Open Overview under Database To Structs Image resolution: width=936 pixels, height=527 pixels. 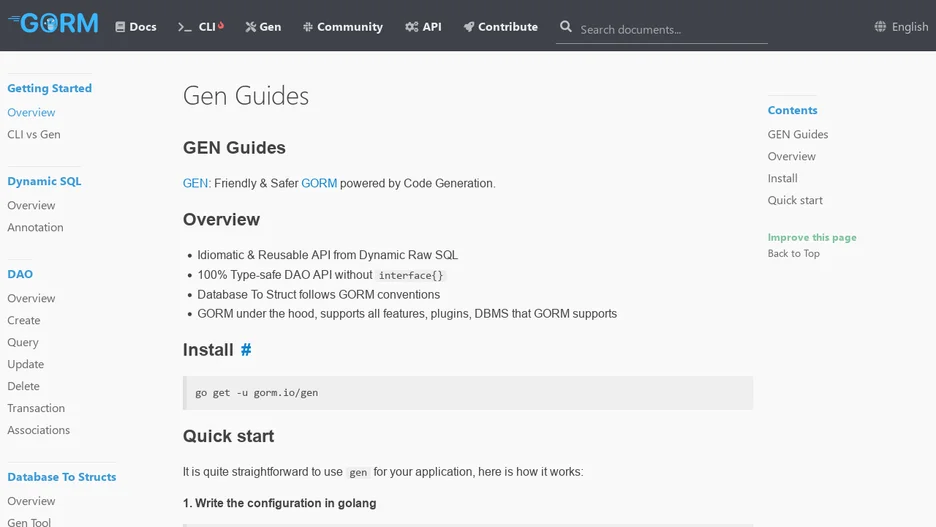31,501
